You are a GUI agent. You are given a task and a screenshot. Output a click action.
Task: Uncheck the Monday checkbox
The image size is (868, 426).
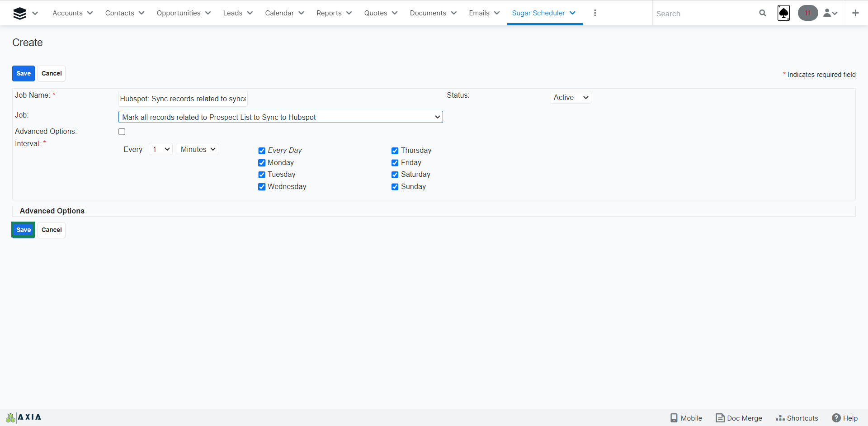click(262, 163)
